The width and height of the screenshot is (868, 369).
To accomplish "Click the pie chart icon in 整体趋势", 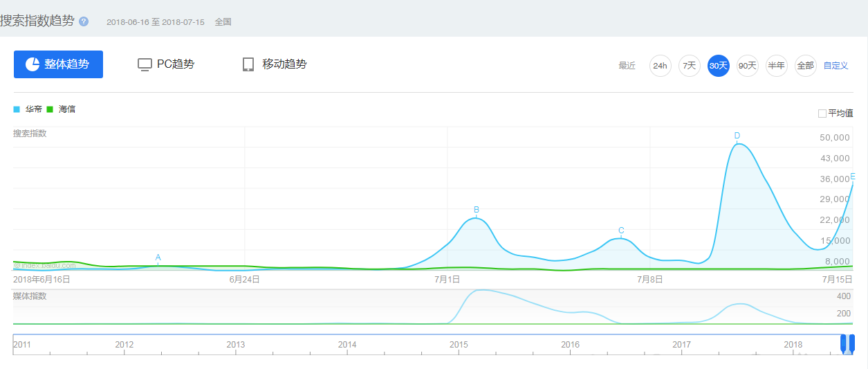I will pyautogui.click(x=33, y=64).
